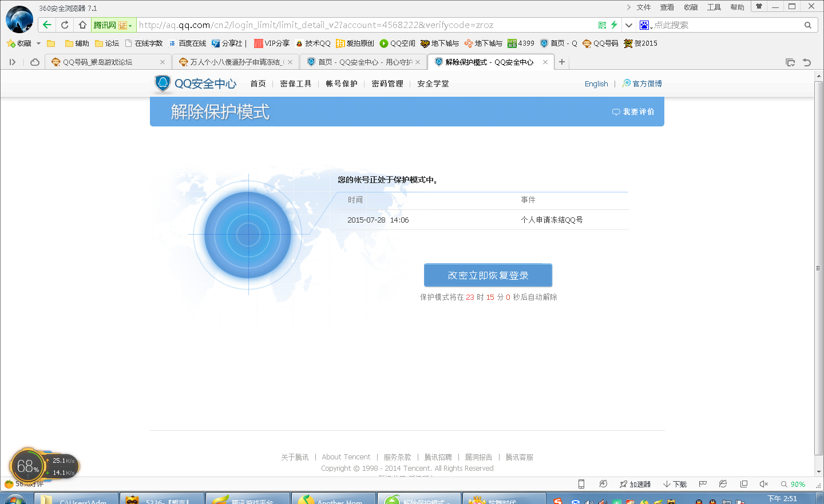
Task: Click the QR code icon in the address bar
Action: (x=602, y=25)
